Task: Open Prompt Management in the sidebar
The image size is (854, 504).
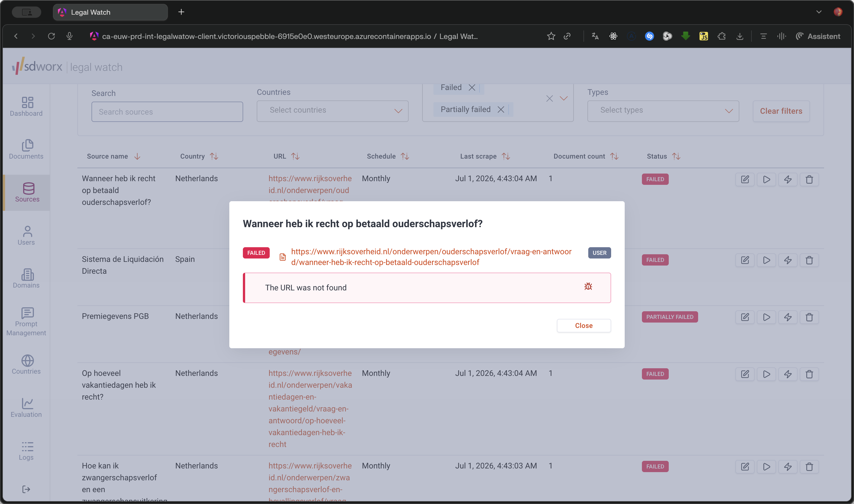Action: pos(26,321)
